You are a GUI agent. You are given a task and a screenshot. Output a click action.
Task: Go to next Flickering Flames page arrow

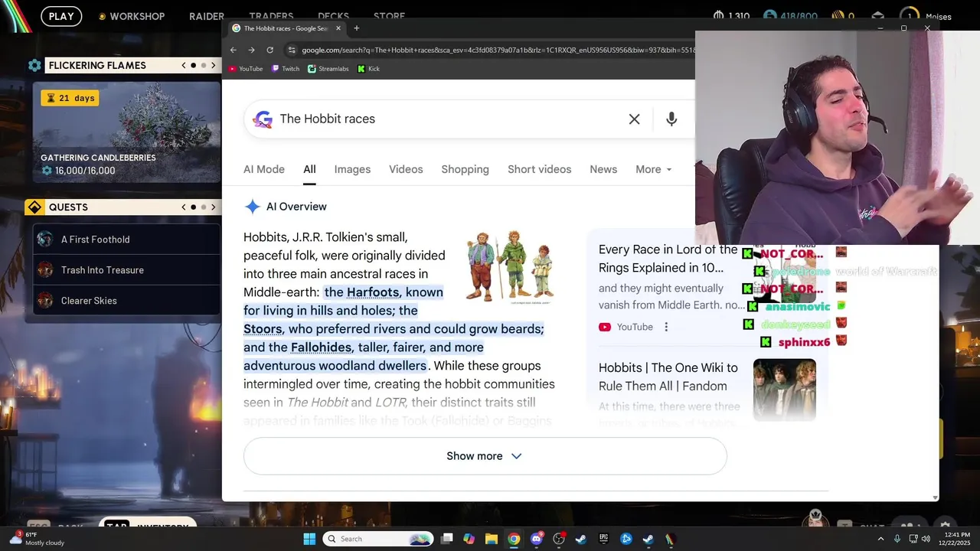pos(214,66)
